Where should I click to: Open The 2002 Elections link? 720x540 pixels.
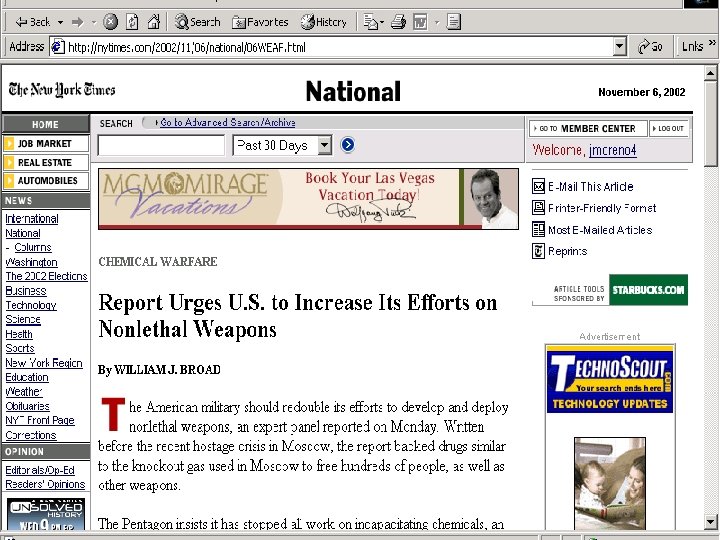point(46,276)
